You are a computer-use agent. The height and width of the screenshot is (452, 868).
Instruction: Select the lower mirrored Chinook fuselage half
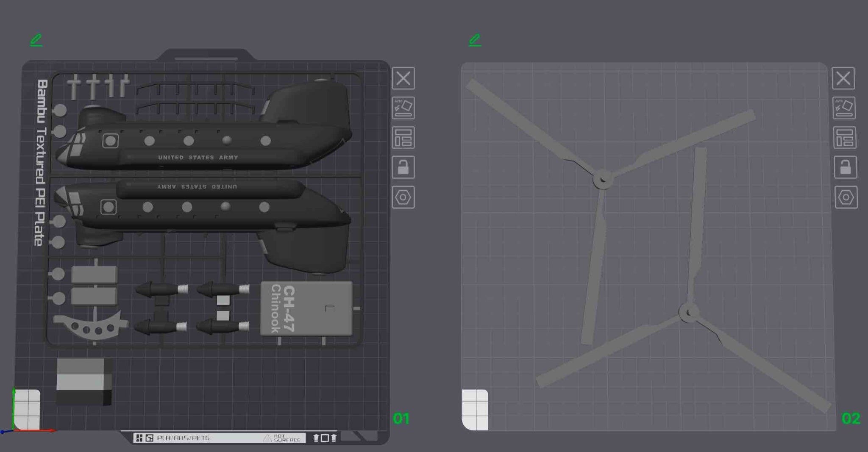pyautogui.click(x=203, y=212)
